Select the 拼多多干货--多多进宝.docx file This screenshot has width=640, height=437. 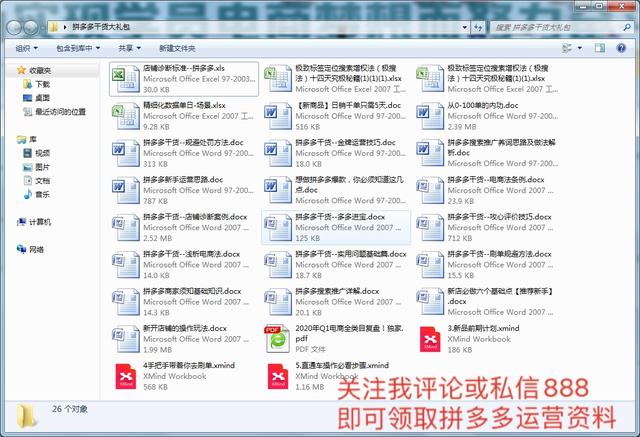(x=336, y=227)
